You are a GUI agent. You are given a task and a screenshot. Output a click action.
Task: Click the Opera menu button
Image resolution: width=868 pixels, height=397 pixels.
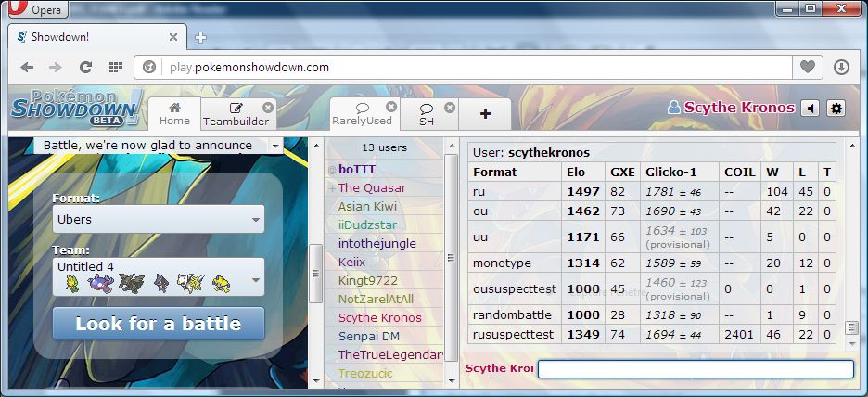(38, 9)
